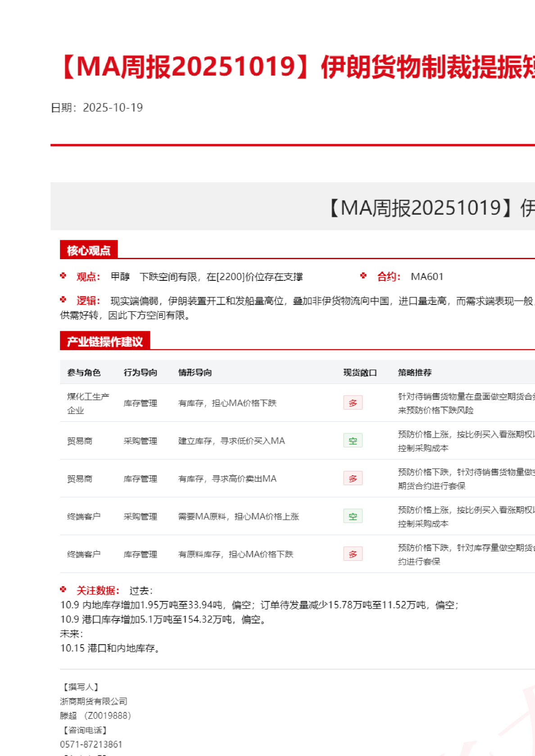Click the date 2025-10-19 text
This screenshot has width=535, height=756.
[x=113, y=108]
